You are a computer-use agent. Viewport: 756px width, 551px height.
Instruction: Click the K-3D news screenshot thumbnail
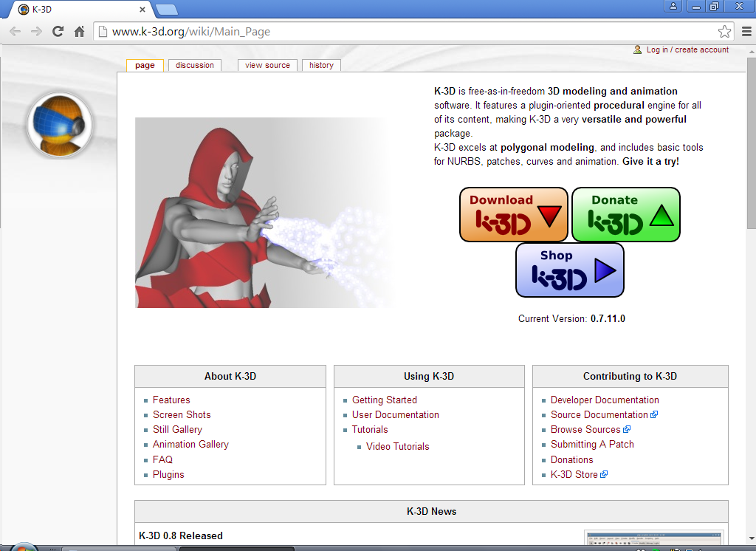coord(654,538)
